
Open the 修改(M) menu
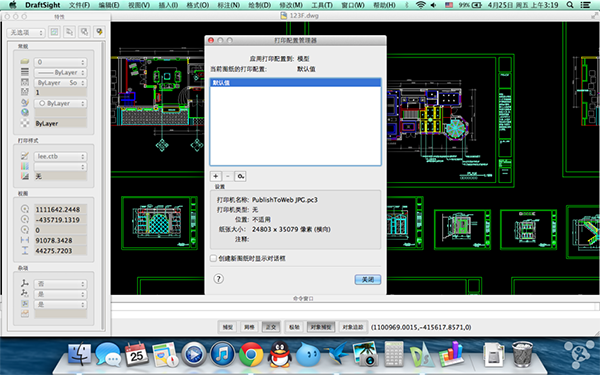tap(291, 5)
